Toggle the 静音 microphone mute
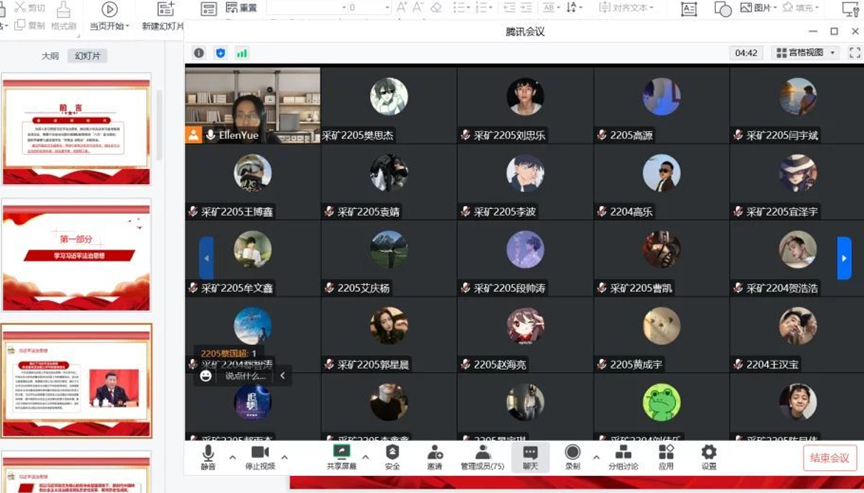 pyautogui.click(x=208, y=456)
